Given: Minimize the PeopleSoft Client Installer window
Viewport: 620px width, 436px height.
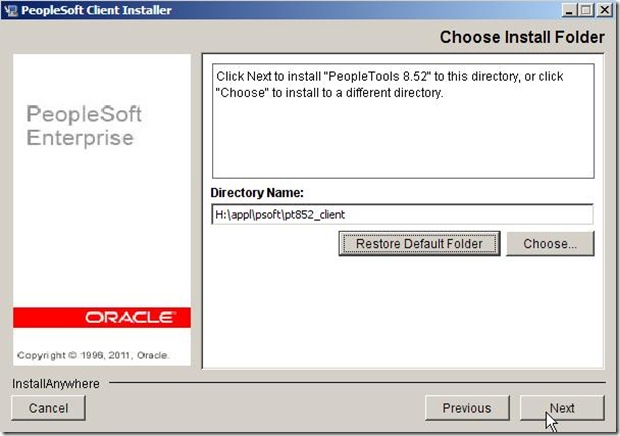Looking at the screenshot, I should tap(569, 10).
